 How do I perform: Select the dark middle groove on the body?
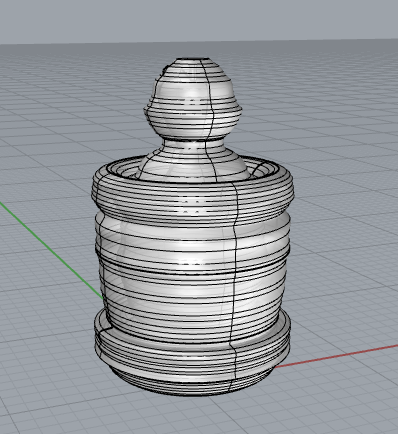coord(193,269)
